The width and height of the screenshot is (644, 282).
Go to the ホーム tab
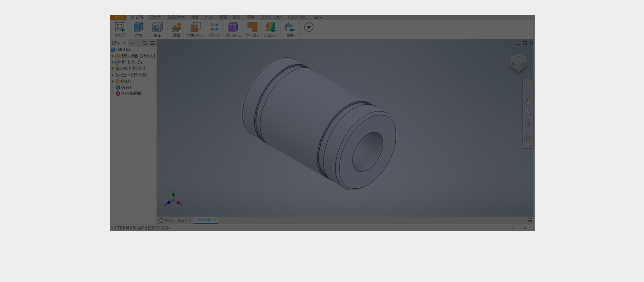coord(166,220)
